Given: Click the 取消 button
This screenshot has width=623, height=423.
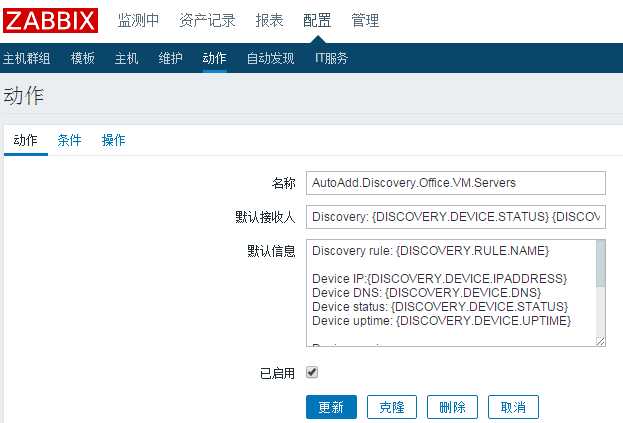Looking at the screenshot, I should tap(513, 407).
